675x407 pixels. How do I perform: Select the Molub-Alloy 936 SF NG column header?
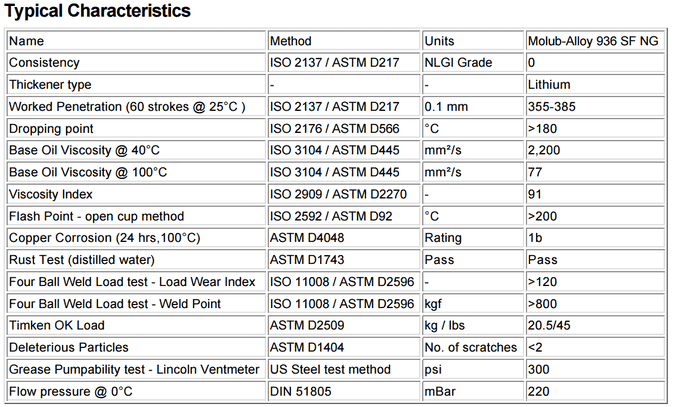pos(593,41)
